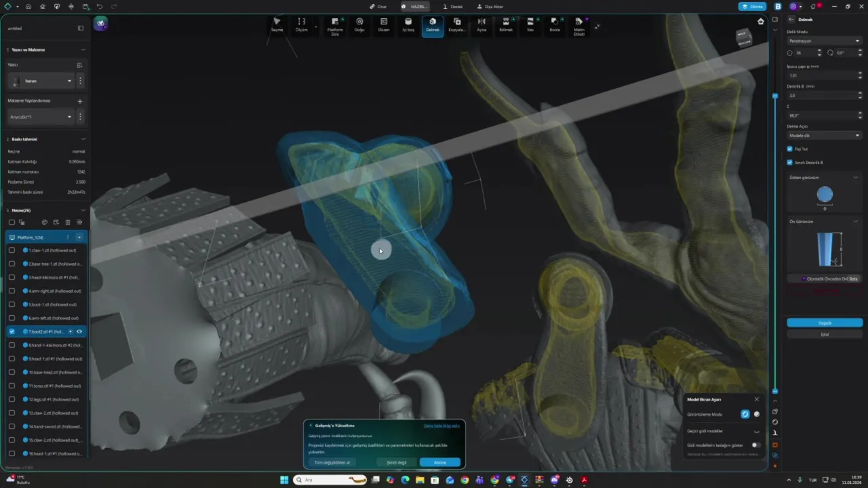This screenshot has height=488, width=868.
Task: Switch to the Destek supports tab
Action: point(453,7)
